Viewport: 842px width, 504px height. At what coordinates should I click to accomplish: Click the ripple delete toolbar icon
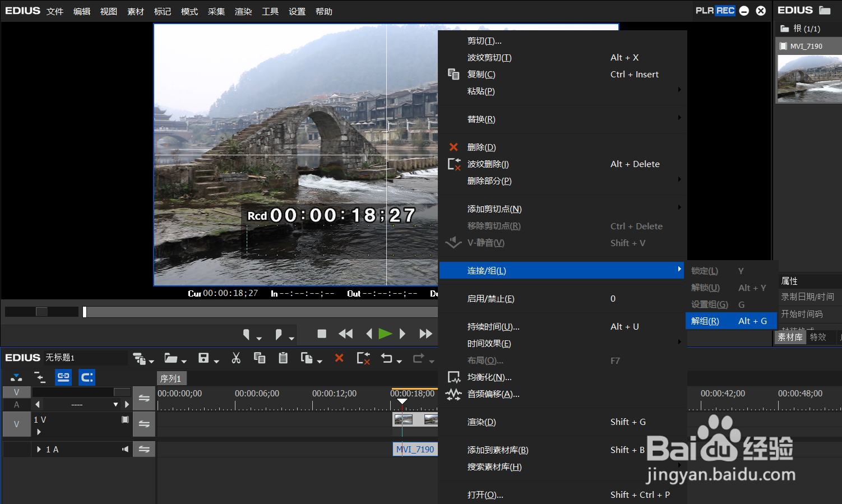(x=363, y=358)
